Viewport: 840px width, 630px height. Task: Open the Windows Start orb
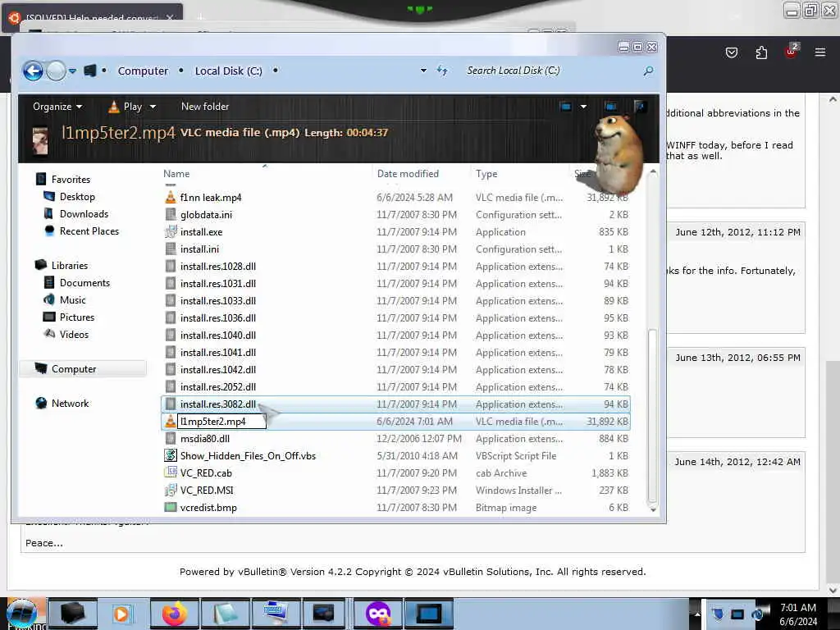(22, 614)
